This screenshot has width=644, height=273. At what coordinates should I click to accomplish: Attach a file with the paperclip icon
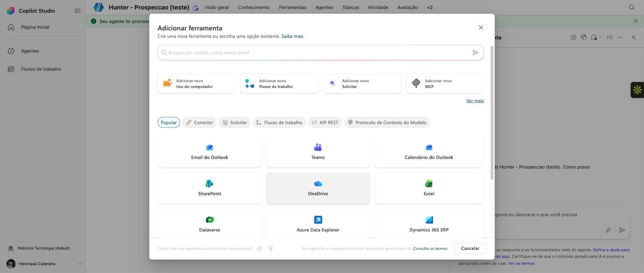(x=609, y=230)
